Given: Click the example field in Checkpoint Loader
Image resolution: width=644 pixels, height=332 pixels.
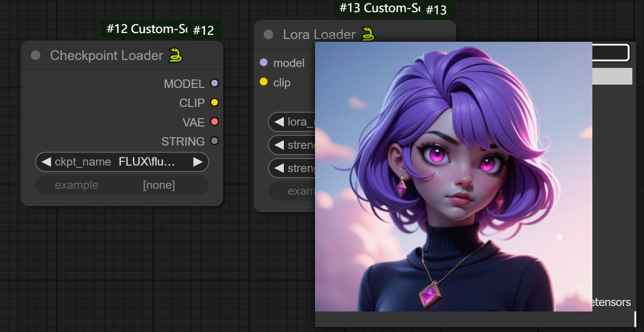Looking at the screenshot, I should pyautogui.click(x=122, y=185).
